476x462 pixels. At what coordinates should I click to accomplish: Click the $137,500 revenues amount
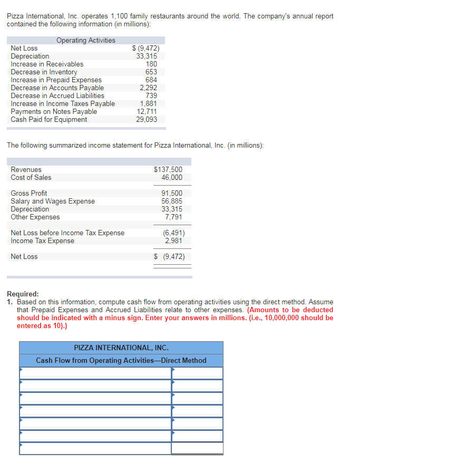[x=168, y=169]
